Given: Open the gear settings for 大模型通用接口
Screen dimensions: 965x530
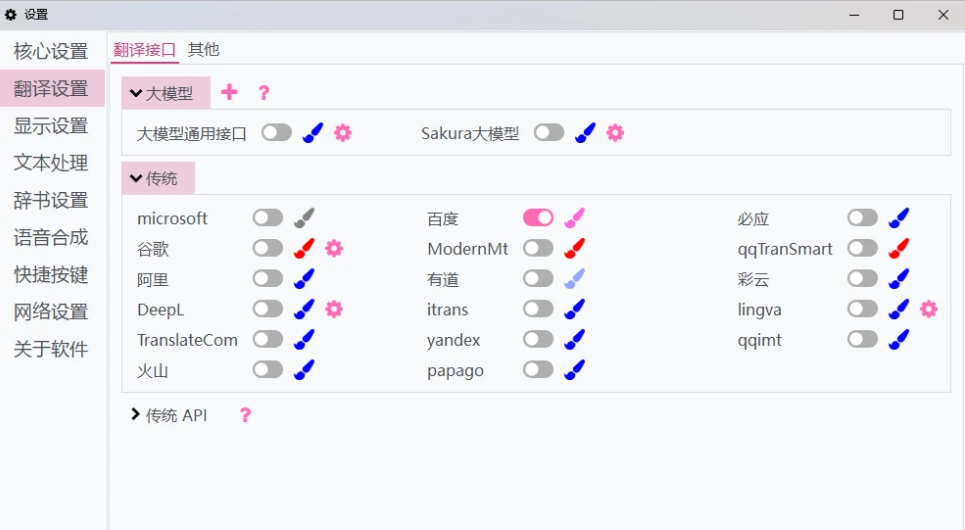Looking at the screenshot, I should pyautogui.click(x=343, y=132).
